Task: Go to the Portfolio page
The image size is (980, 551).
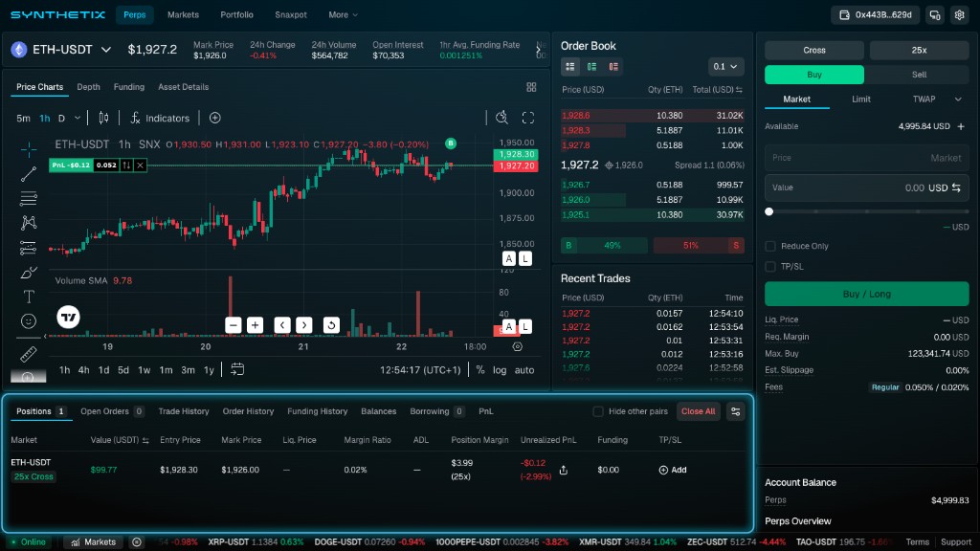Action: click(237, 15)
